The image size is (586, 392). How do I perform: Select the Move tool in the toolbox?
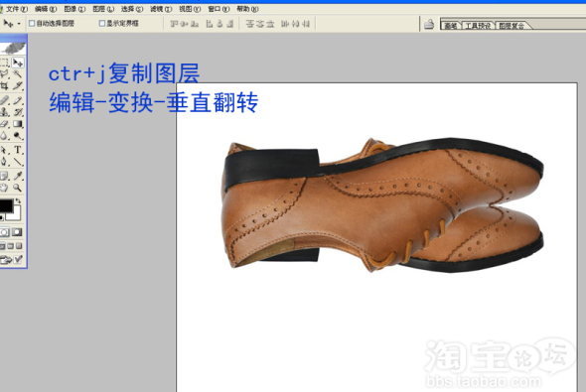pos(18,63)
